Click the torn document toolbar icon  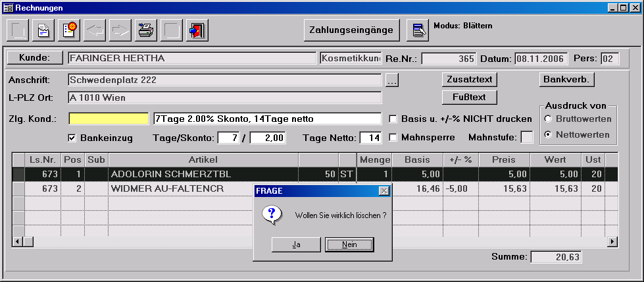[43, 30]
